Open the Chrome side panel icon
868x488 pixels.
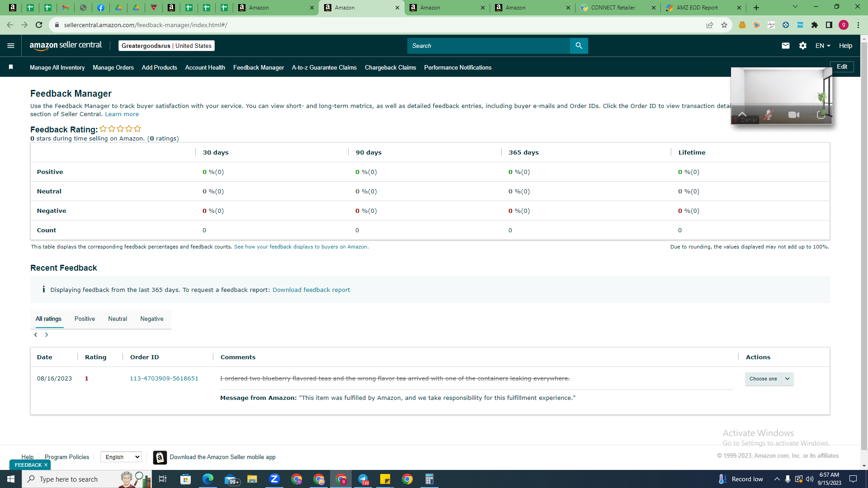coord(829,25)
